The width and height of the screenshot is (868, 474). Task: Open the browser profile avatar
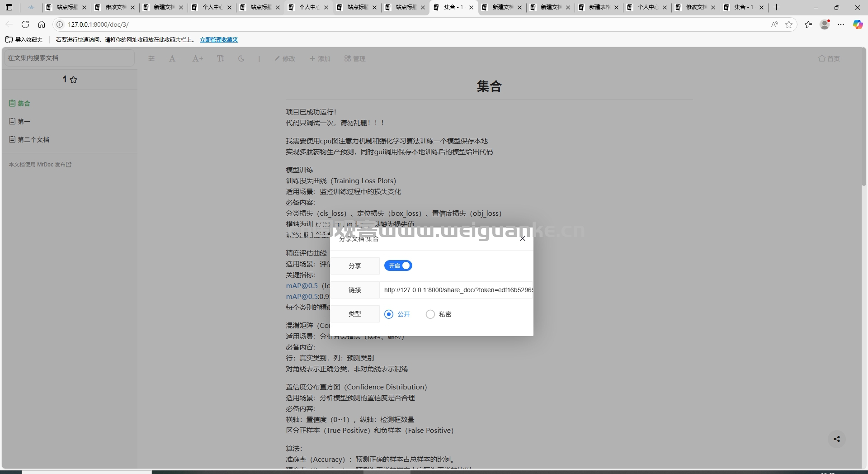pyautogui.click(x=825, y=24)
